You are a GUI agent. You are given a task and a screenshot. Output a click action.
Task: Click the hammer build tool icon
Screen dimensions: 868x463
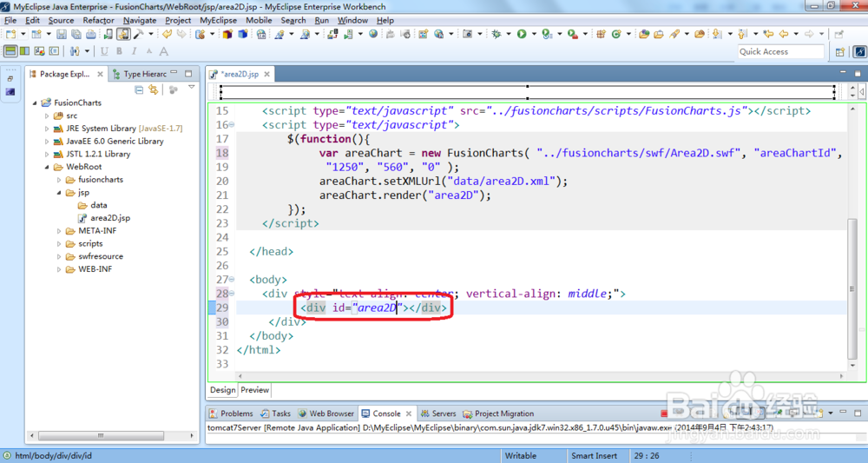click(138, 35)
